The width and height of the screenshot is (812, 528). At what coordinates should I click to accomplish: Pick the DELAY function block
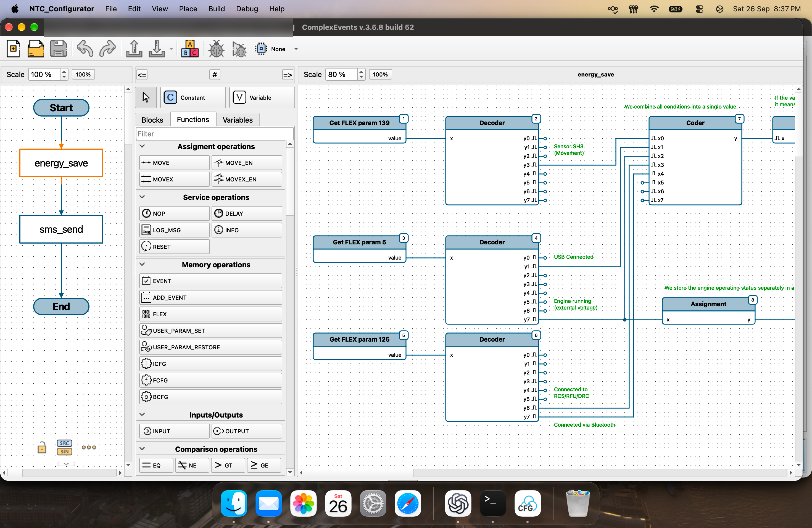pos(247,213)
